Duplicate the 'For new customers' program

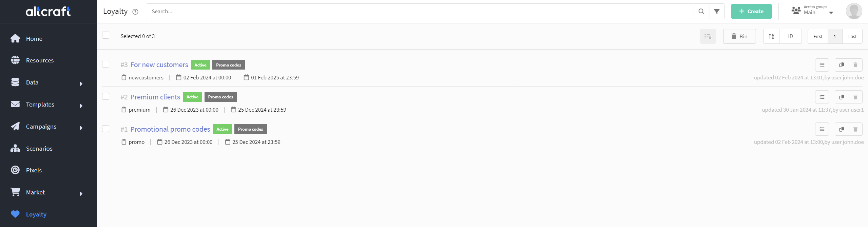pos(842,65)
